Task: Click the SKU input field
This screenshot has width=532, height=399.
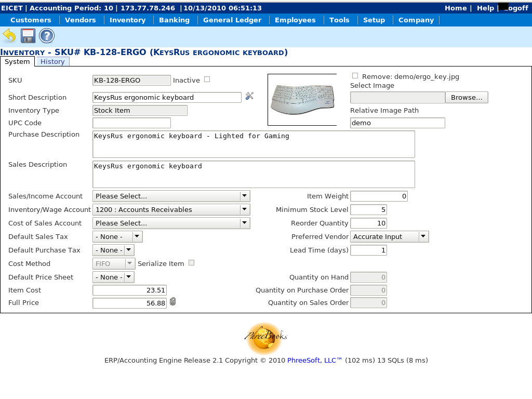Action: (131, 80)
